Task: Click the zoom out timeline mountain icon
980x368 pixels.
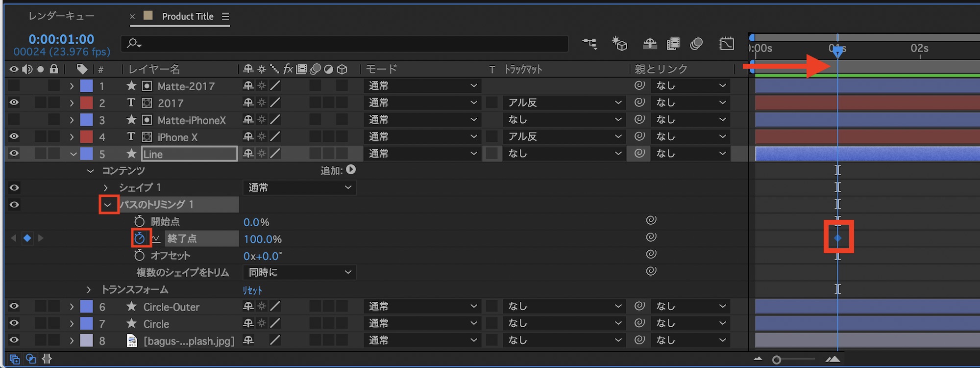Action: (x=758, y=359)
